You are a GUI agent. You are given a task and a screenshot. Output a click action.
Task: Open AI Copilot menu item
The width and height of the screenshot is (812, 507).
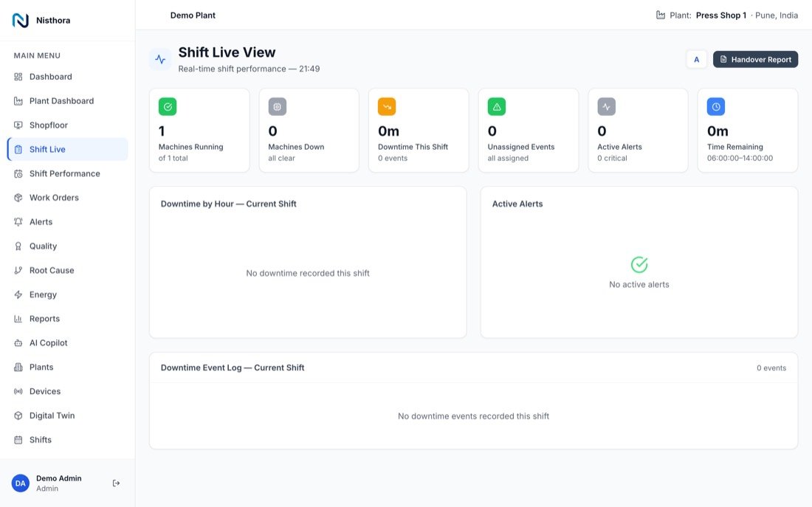[x=67, y=343]
